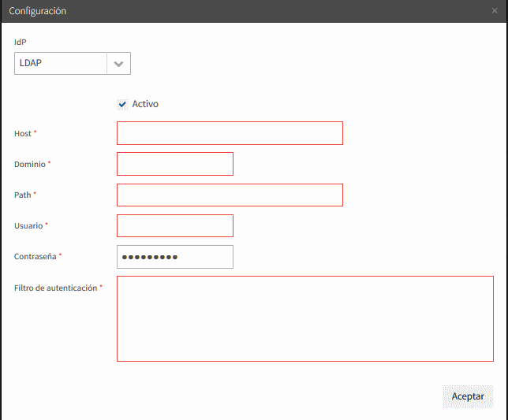Click the Configuración title text
508x420 pixels.
point(38,11)
